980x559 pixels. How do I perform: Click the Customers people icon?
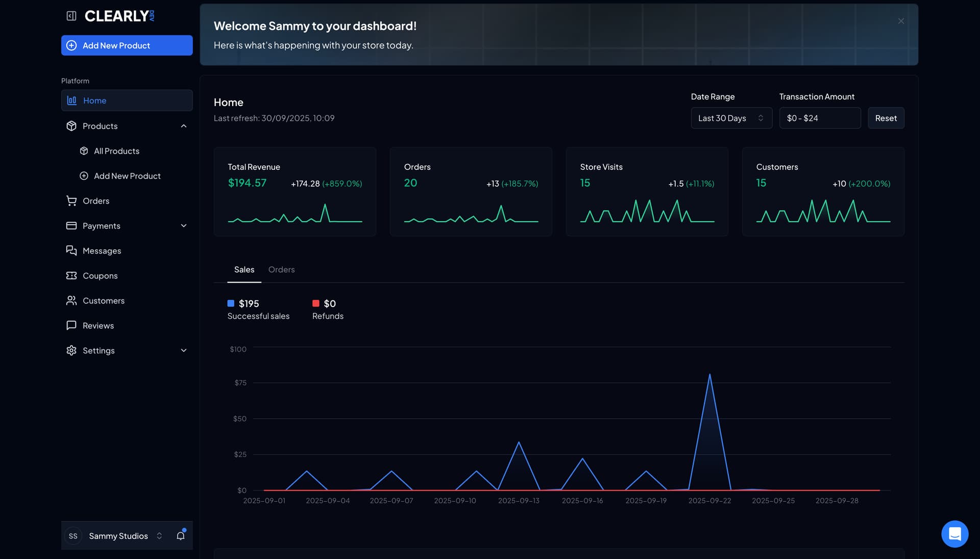coord(71,300)
